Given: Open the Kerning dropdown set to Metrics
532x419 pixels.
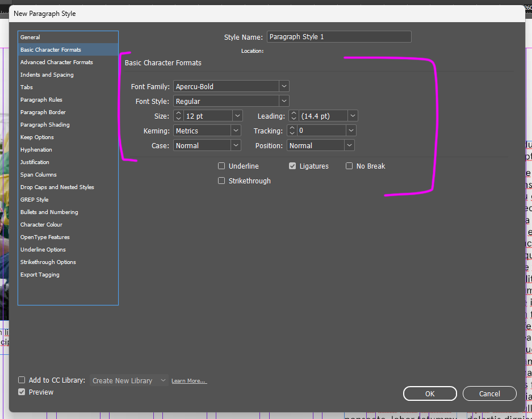Looking at the screenshot, I should point(236,130).
